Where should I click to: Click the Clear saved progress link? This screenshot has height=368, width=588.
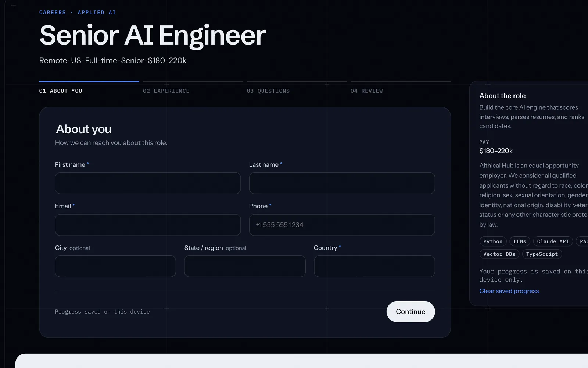[509, 291]
